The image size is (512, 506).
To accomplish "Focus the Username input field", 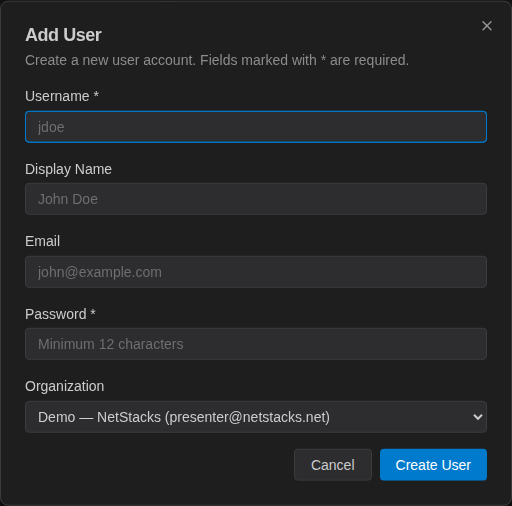I will [x=256, y=127].
